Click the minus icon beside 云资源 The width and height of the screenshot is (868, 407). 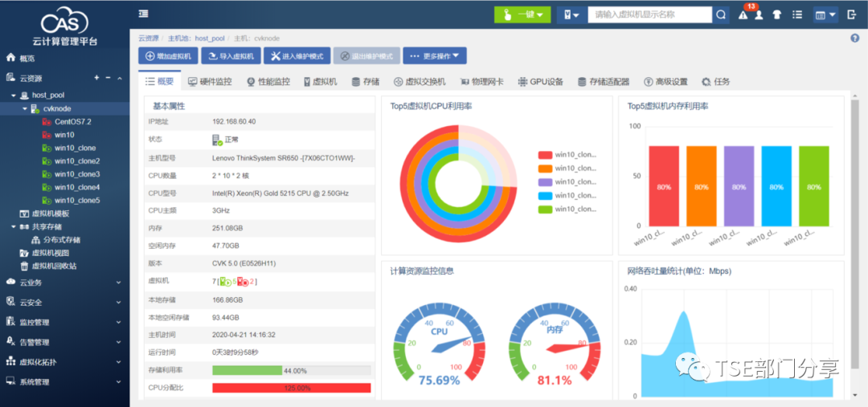(x=108, y=78)
